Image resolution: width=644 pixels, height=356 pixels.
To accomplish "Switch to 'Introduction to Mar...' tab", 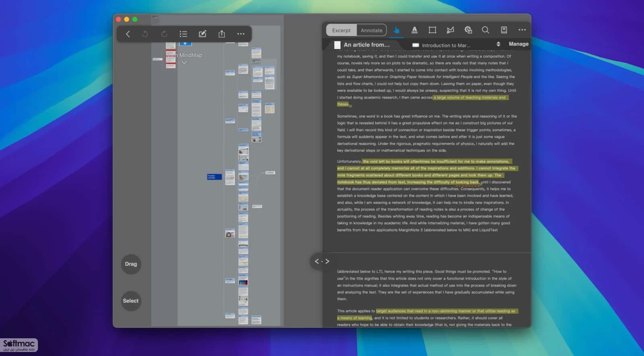I will [442, 45].
